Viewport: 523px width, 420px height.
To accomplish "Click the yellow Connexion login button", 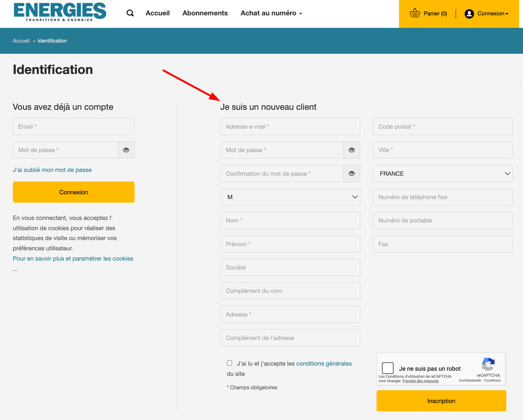I will point(74,192).
